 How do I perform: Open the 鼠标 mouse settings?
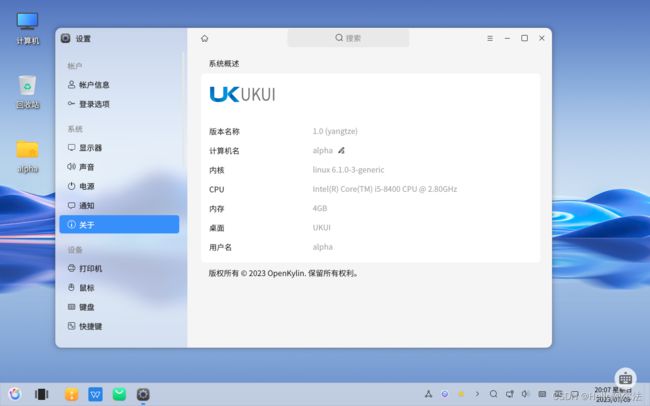pyautogui.click(x=119, y=287)
